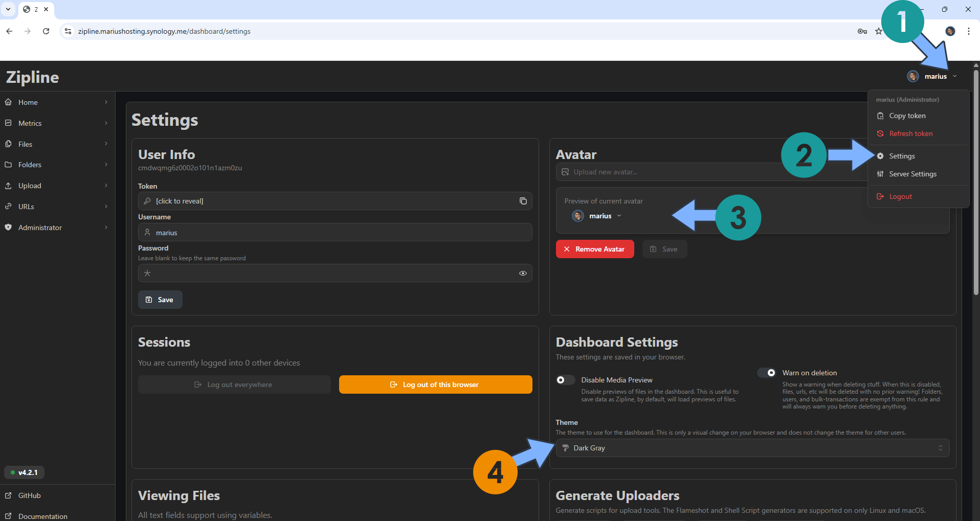This screenshot has width=980, height=521.
Task: Expand the Metrics sidebar chevron
Action: (106, 123)
